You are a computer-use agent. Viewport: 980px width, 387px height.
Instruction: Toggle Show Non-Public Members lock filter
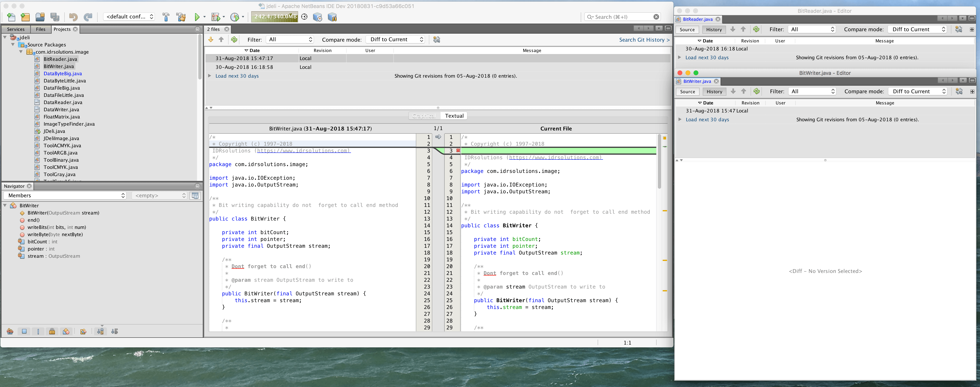pos(52,332)
